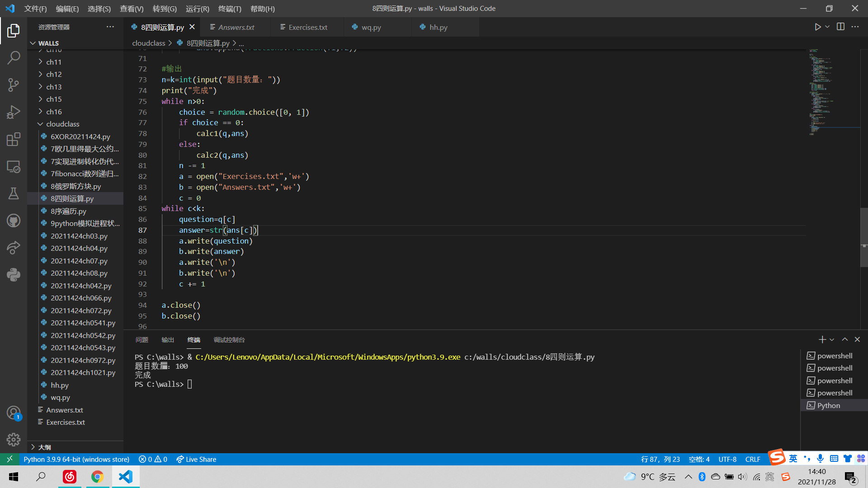Switch to the Exercises.txt tab

coord(307,27)
